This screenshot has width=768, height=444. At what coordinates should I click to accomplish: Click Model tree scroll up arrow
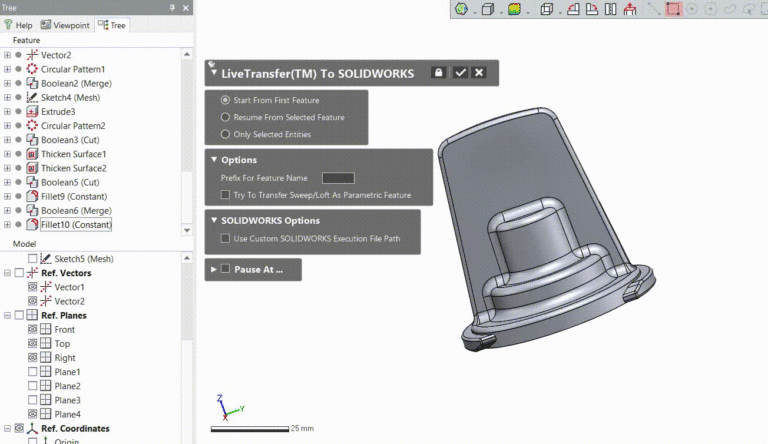pos(187,258)
